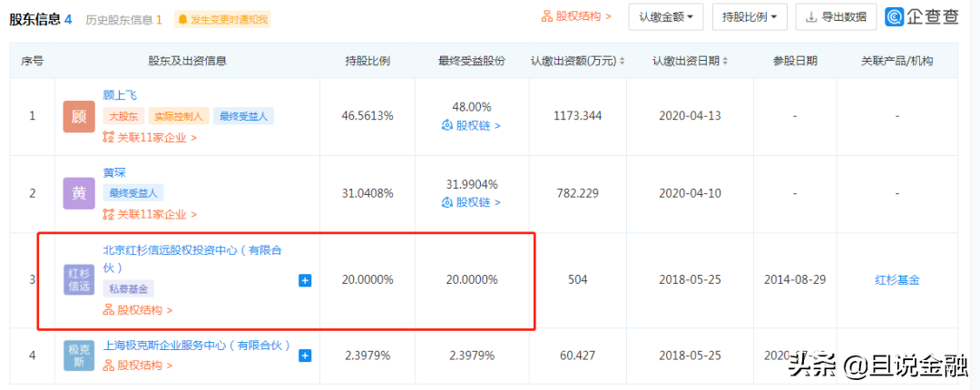Open the 持股比例 dropdown filter

pos(750,17)
